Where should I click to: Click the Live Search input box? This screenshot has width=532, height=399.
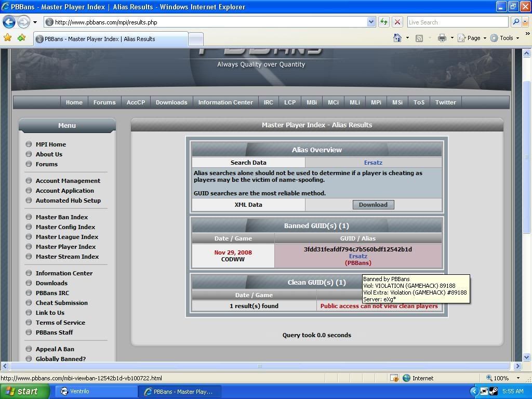coord(458,22)
